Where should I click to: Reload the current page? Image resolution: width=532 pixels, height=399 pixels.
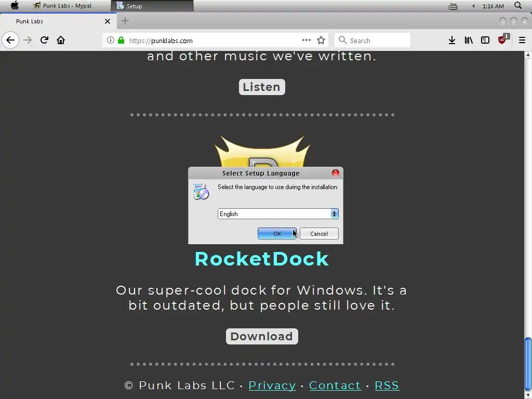click(44, 41)
